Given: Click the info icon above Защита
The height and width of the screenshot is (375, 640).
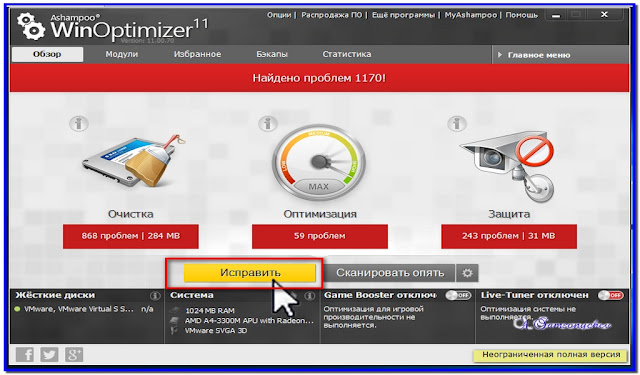Looking at the screenshot, I should pos(457,123).
